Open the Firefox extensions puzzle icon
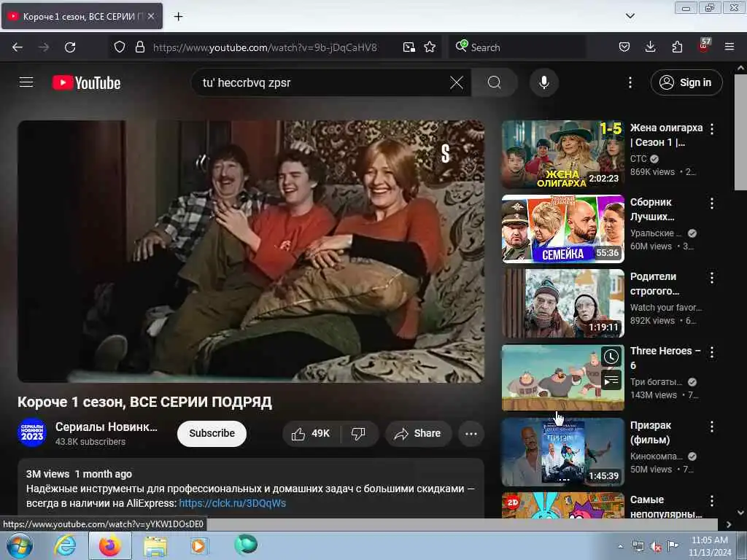747x560 pixels. 677,47
